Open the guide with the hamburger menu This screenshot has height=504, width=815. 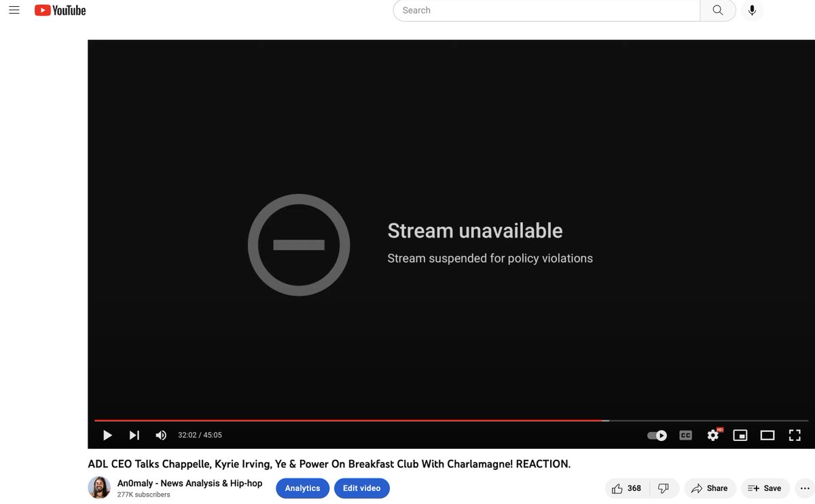coord(14,10)
